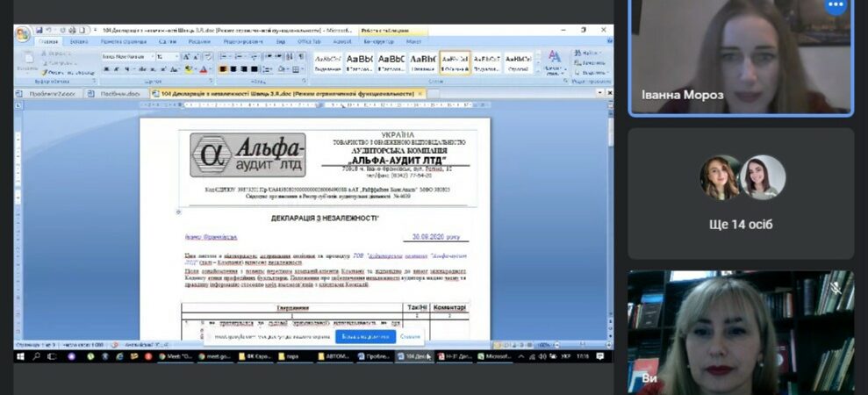Image resolution: width=868 pixels, height=395 pixels.
Task: Open the 'Ще 14 осіб' participants tile
Action: [x=741, y=193]
